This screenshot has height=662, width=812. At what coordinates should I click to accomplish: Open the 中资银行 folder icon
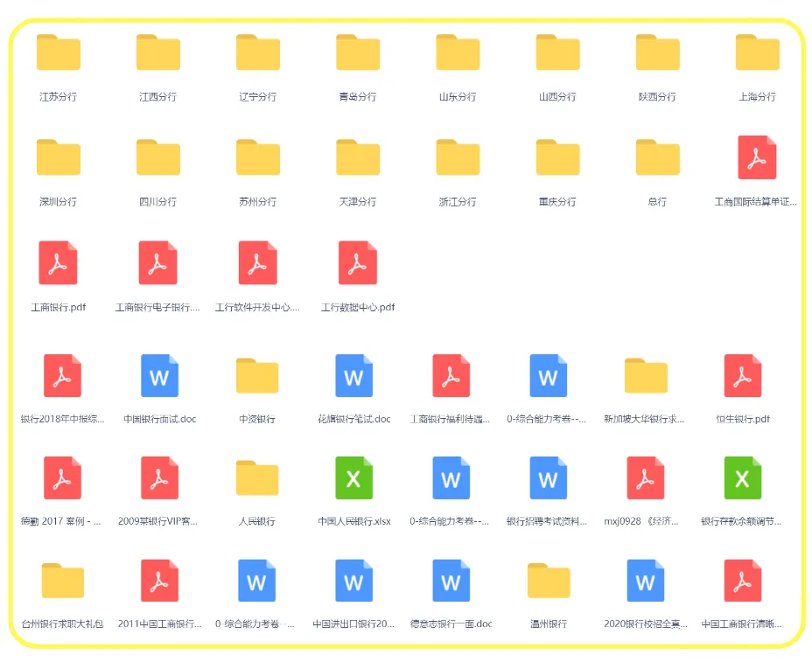tap(257, 376)
